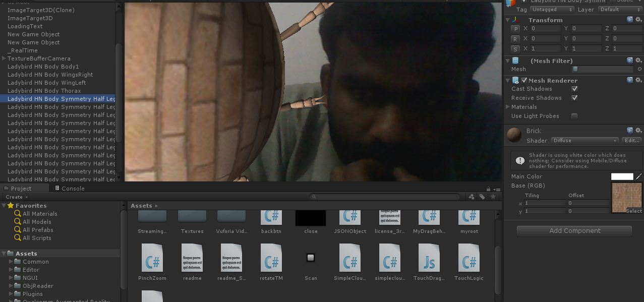Open the Textures folder in Assets grid

192,216
